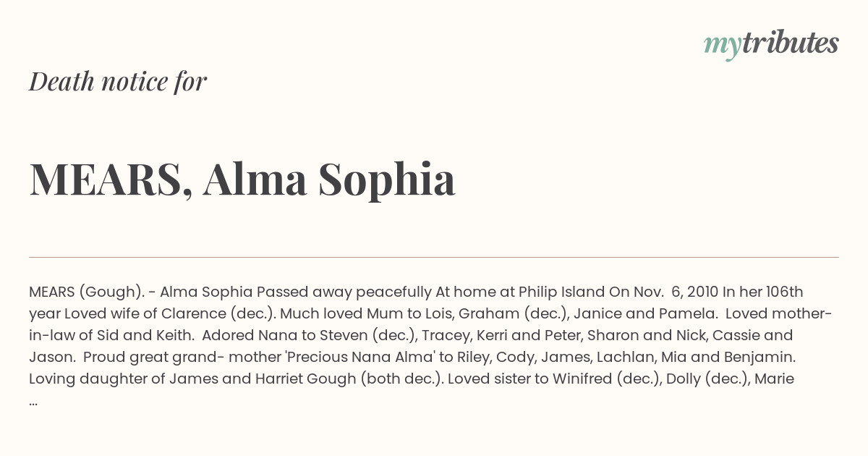The height and width of the screenshot is (456, 868).
Task: Click the mytributes logo
Action: click(x=771, y=44)
